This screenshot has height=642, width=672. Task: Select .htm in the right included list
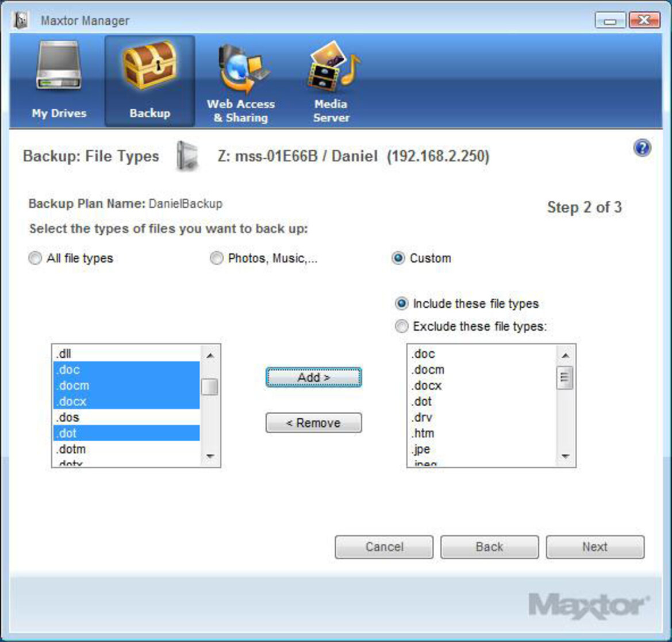click(x=482, y=433)
